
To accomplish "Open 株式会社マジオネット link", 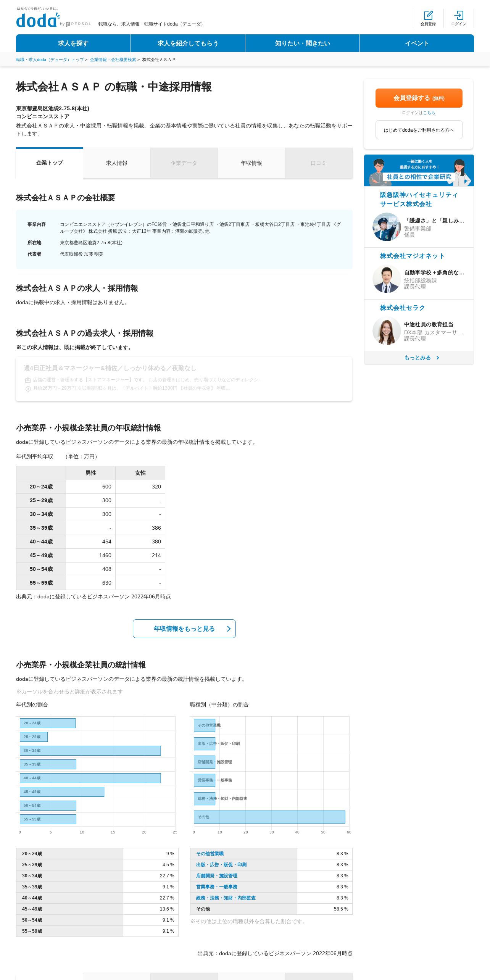I will pos(412,256).
